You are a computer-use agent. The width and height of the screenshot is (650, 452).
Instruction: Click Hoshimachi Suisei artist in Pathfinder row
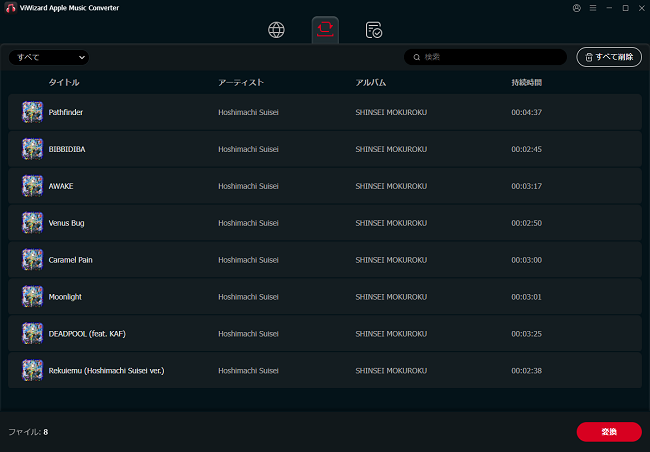click(248, 112)
